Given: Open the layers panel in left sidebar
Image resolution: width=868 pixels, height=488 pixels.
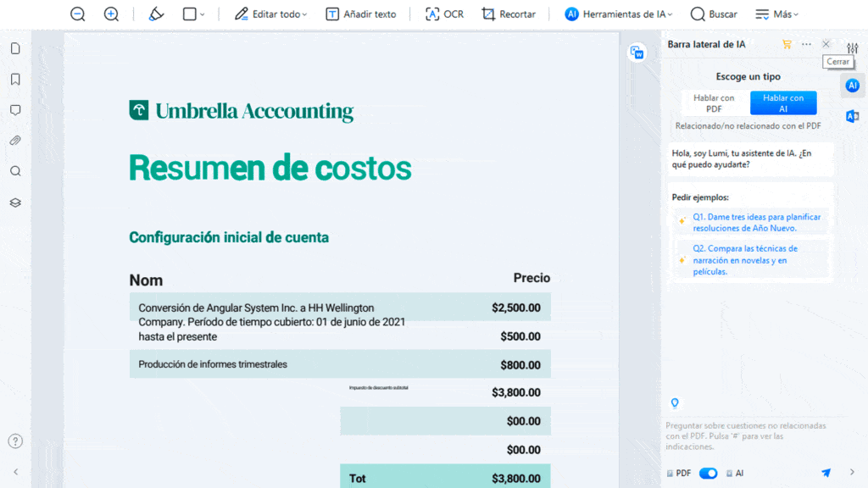Looking at the screenshot, I should (15, 202).
